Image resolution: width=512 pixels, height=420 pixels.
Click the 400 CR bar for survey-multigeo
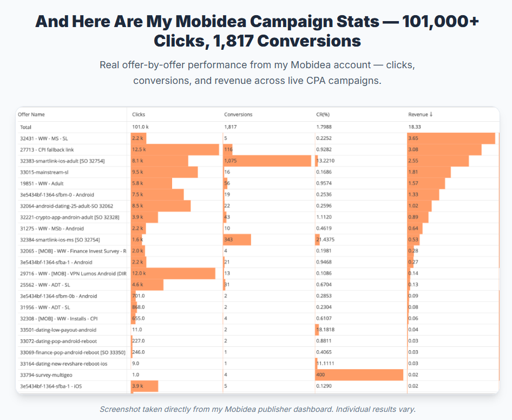359,375
